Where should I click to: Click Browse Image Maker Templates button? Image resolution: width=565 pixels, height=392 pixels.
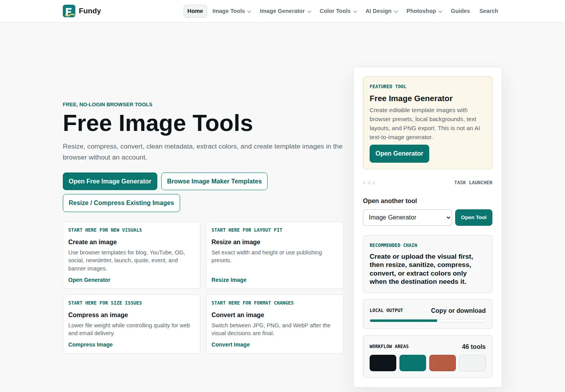pyautogui.click(x=214, y=181)
